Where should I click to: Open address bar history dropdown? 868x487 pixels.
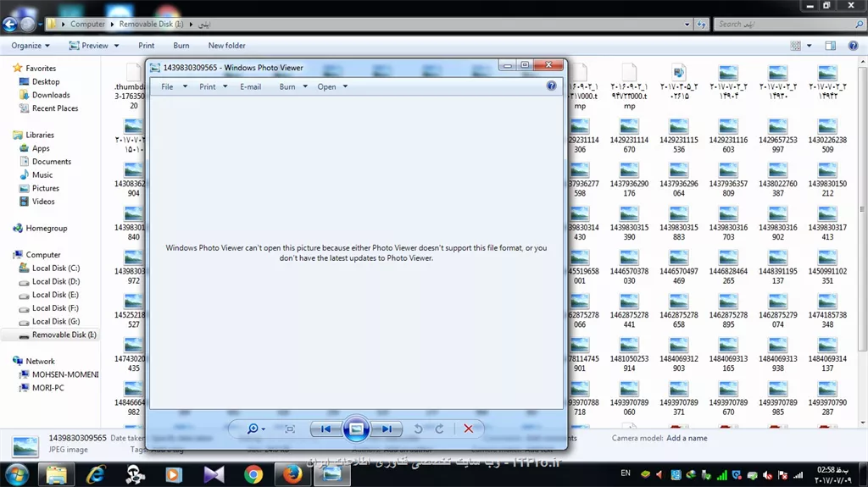click(x=687, y=25)
